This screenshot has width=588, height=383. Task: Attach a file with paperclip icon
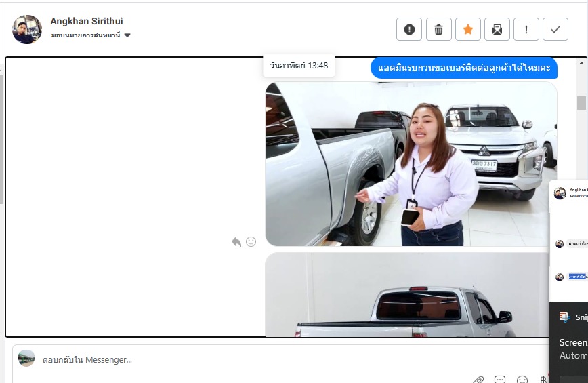click(x=478, y=379)
